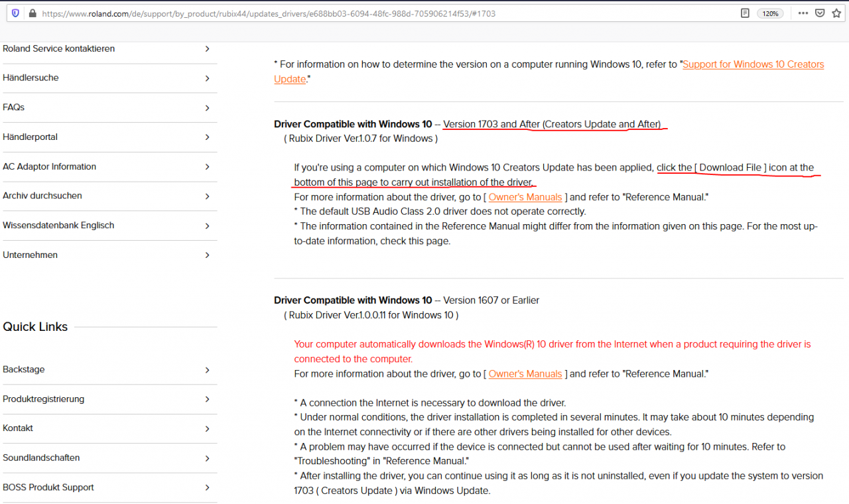Expand the FAQs chevron arrow
The height and width of the screenshot is (504, 849).
tap(208, 108)
